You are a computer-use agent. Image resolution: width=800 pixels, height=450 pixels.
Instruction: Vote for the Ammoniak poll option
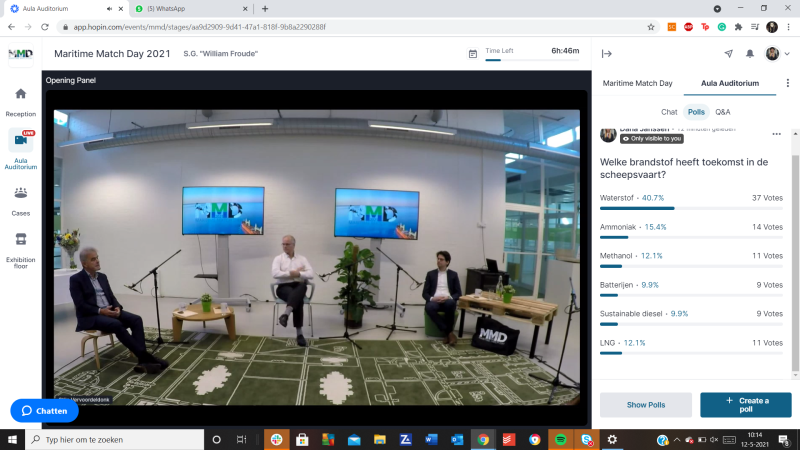click(691, 231)
